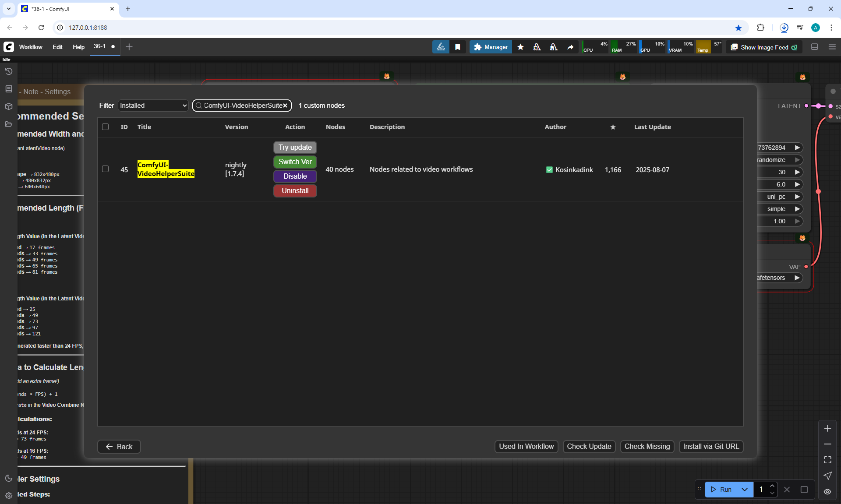Open the node library cube icon
Screen dimensions: 841x504
(8, 106)
